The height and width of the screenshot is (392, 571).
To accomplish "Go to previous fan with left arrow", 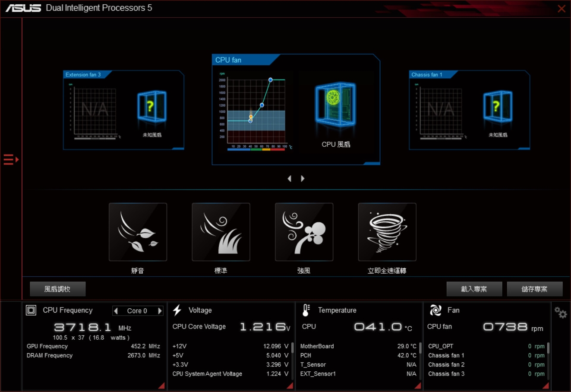I will coord(290,178).
